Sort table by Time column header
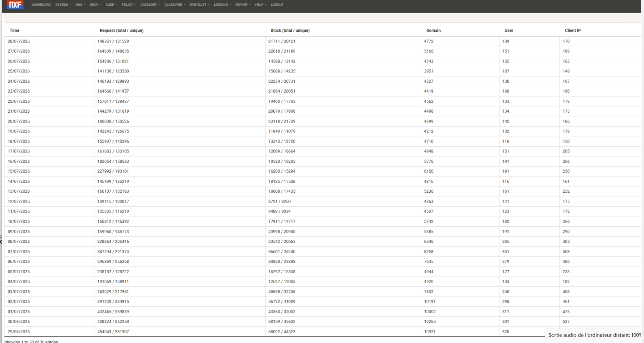 click(14, 30)
